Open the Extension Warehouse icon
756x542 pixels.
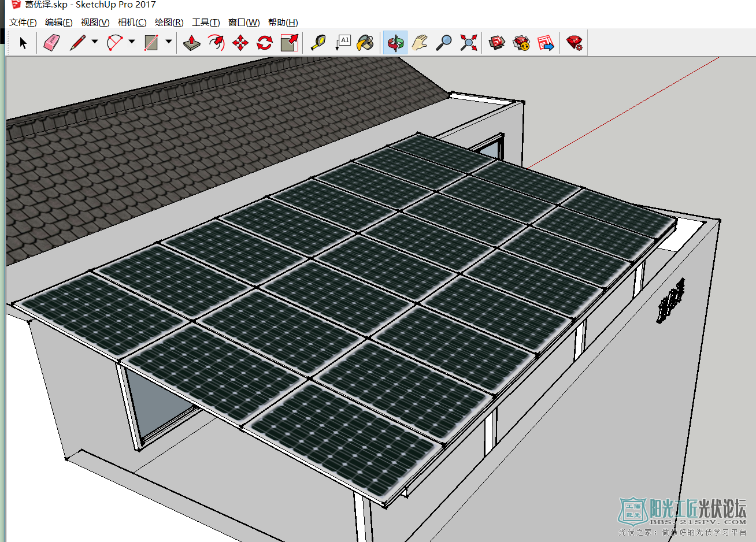(x=521, y=43)
